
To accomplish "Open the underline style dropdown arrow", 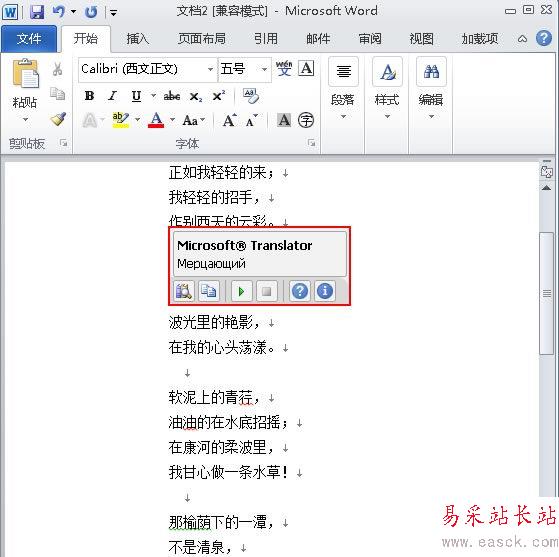I will click(153, 96).
